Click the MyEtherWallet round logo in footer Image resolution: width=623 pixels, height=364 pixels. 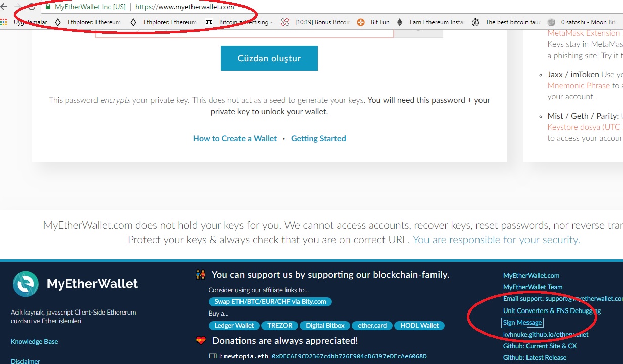26,284
